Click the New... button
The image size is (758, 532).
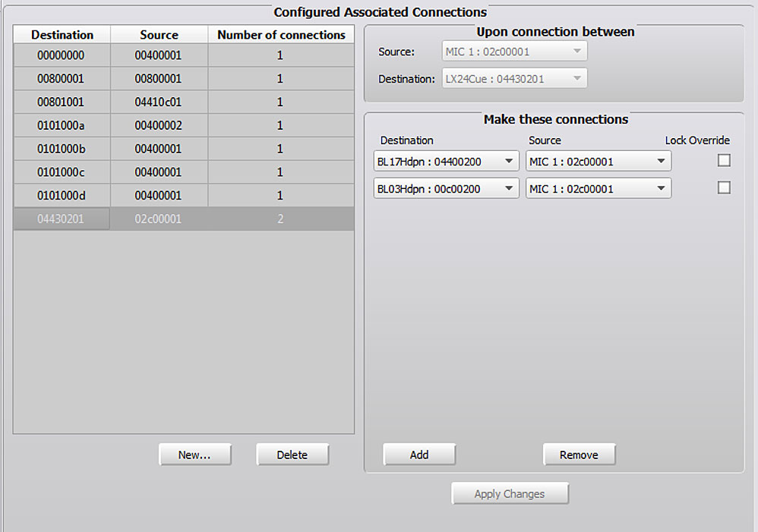(x=194, y=455)
